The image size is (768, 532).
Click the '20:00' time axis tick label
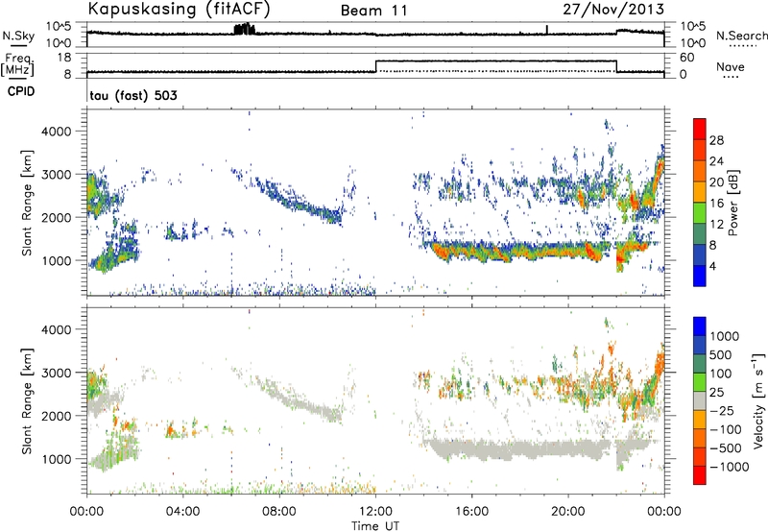pyautogui.click(x=567, y=512)
